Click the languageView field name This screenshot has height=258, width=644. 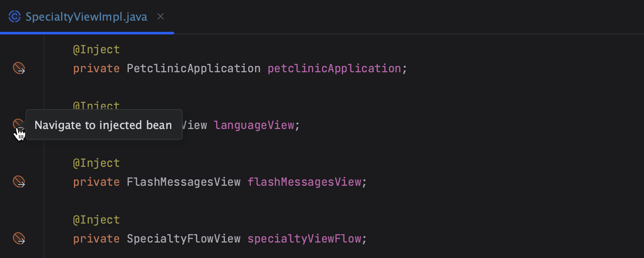tap(254, 125)
